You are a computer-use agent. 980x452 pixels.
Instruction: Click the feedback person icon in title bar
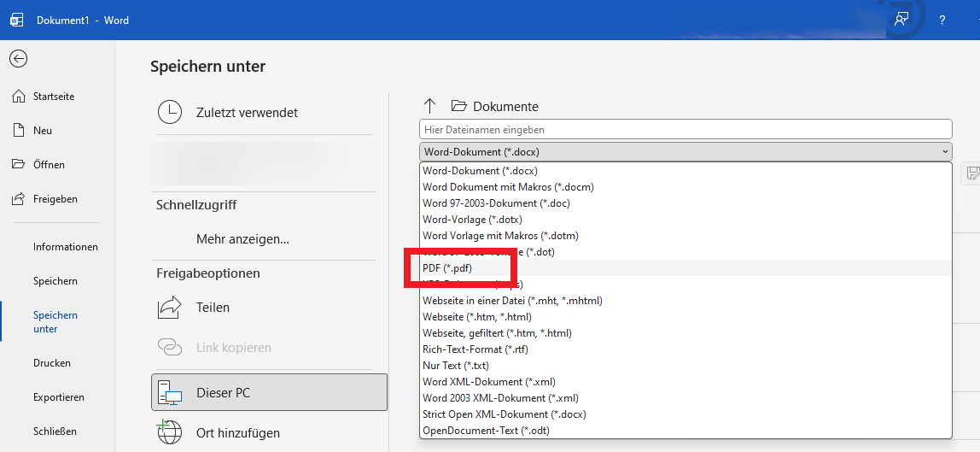click(x=901, y=20)
